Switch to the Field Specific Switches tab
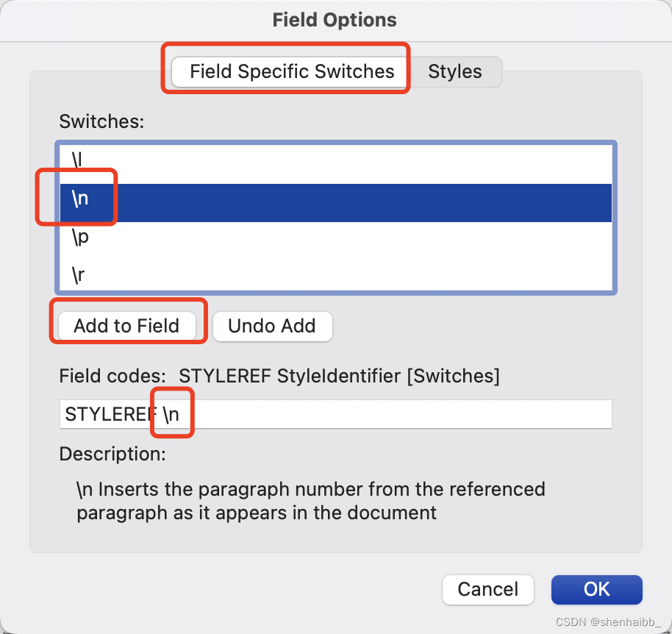The image size is (672, 634). 289,71
